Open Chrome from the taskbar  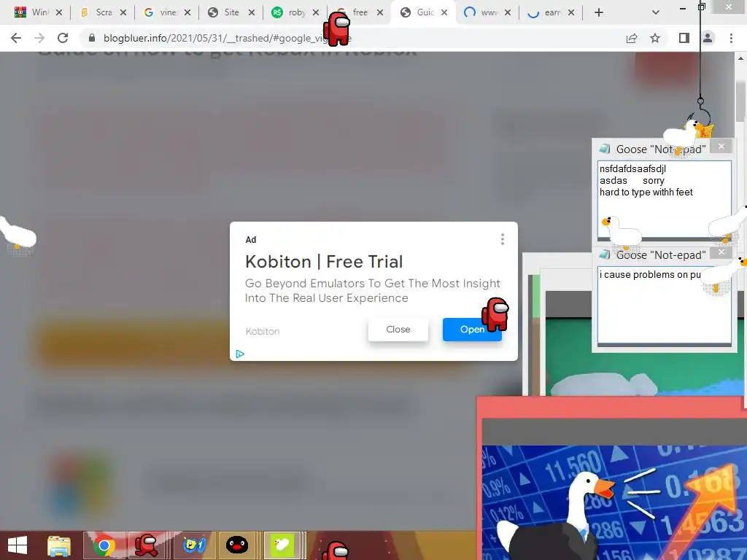[x=104, y=545]
